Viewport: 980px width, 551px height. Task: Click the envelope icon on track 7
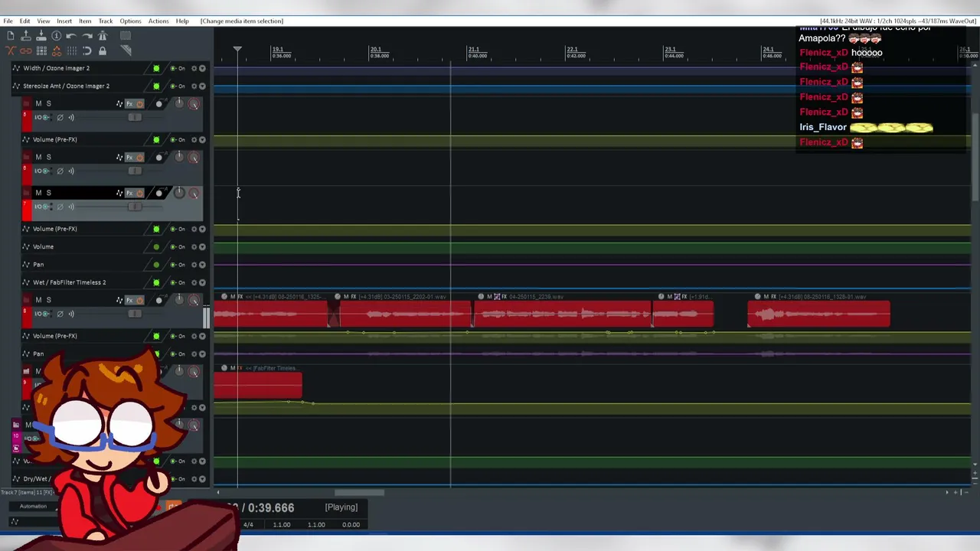coord(119,193)
